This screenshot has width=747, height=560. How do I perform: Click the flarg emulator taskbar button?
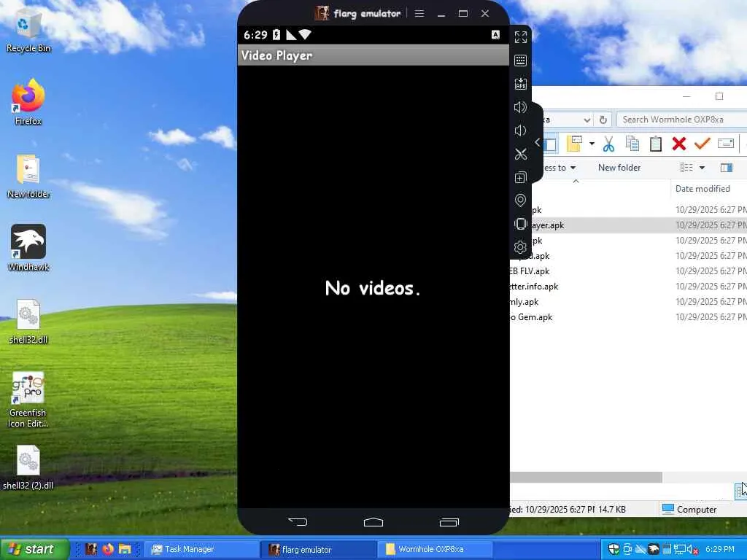pos(318,549)
